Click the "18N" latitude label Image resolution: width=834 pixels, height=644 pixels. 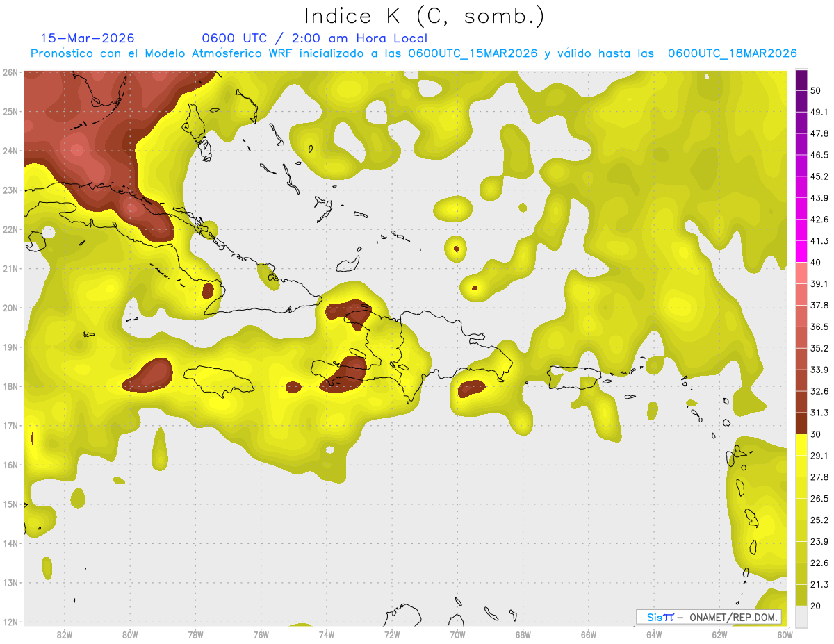tap(11, 386)
